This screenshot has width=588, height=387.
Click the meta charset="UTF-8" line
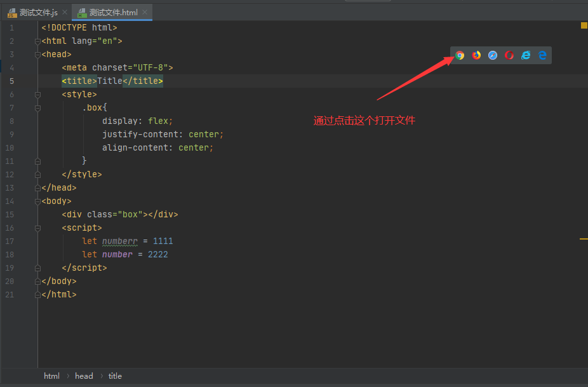pos(117,68)
